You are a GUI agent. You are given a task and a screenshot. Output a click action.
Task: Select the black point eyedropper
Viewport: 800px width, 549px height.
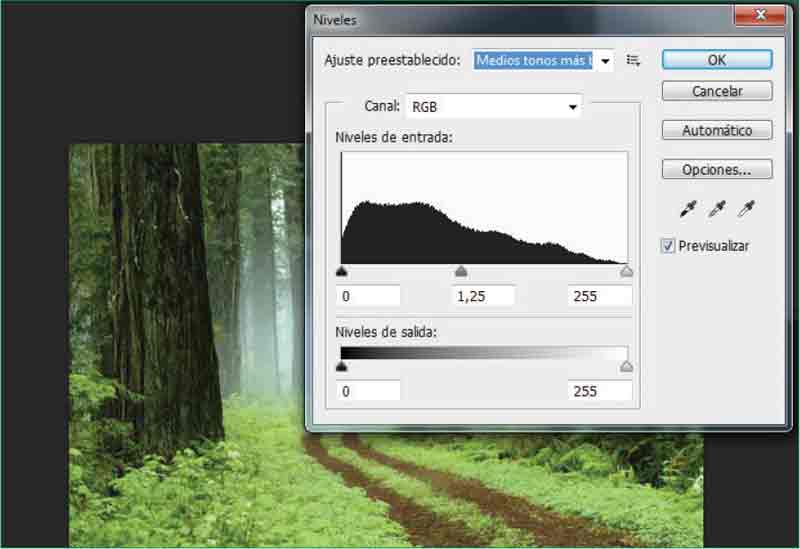(687, 209)
